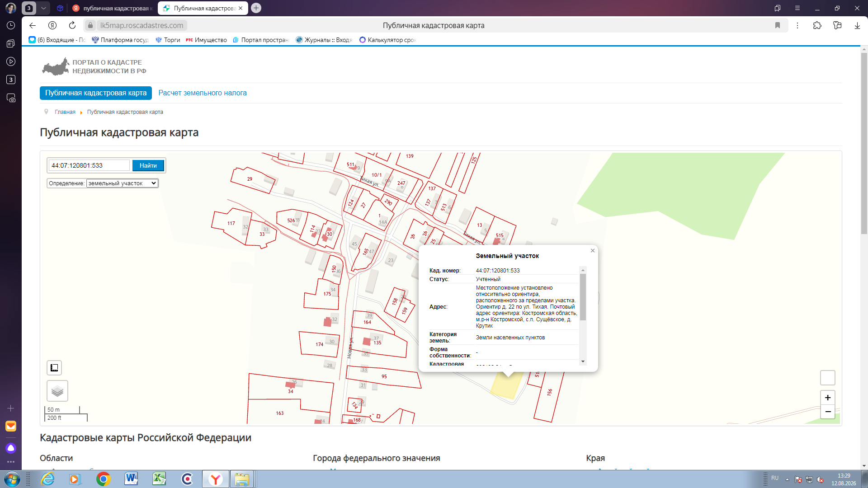This screenshot has width=868, height=488.
Task: Go to Главная breadcrumb link
Action: [x=65, y=112]
